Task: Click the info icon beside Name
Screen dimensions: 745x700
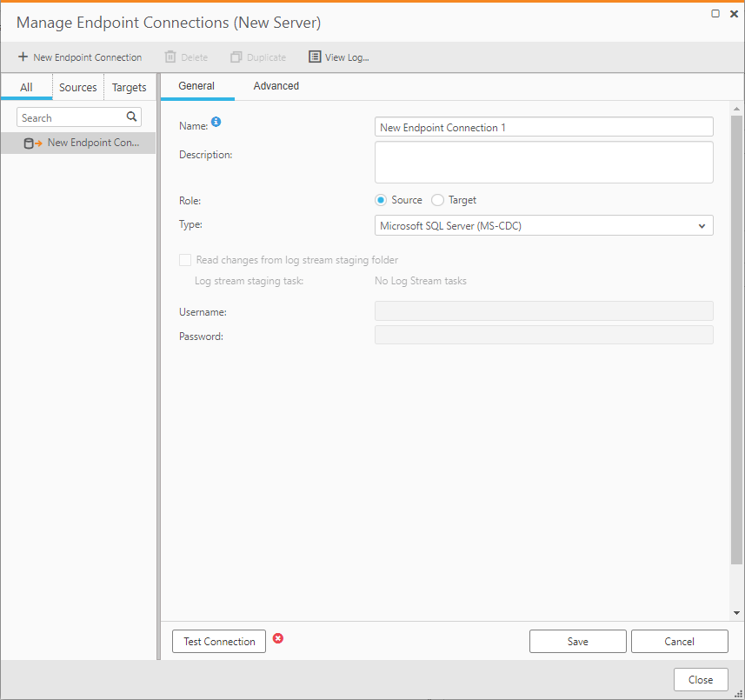Action: [216, 123]
